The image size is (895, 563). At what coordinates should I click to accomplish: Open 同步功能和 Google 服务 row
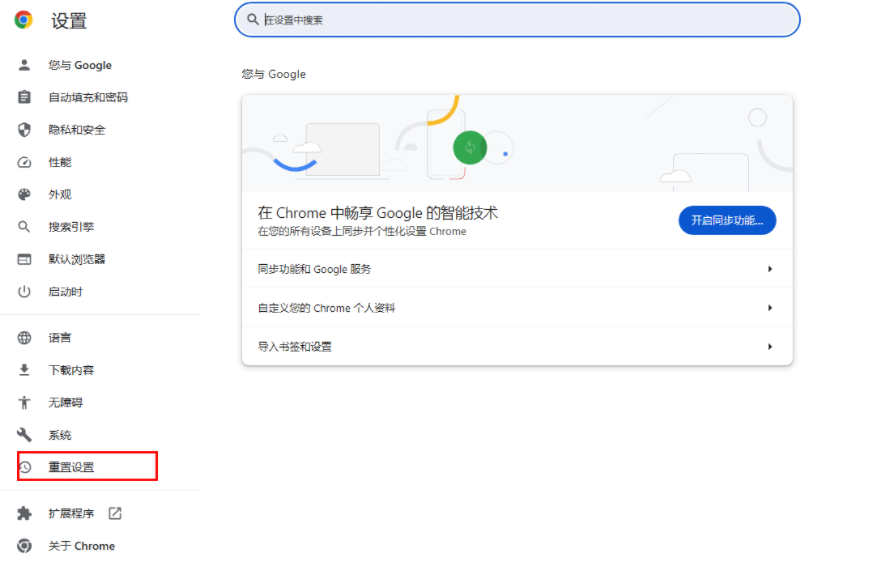(517, 269)
